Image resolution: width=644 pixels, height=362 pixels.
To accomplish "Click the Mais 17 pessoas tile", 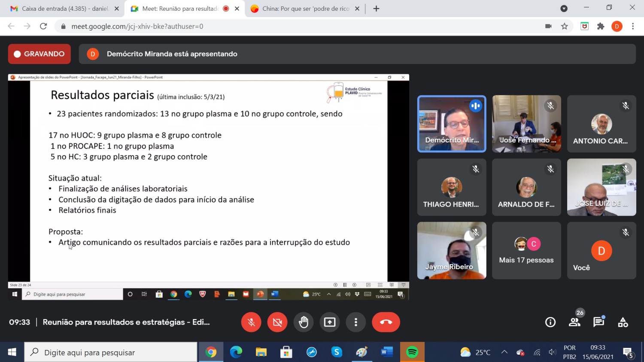I will [x=526, y=251].
